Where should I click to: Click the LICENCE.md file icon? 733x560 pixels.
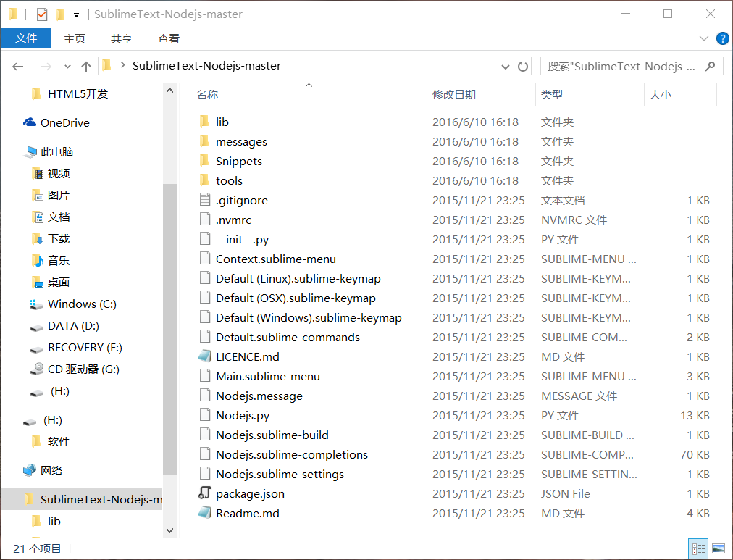[x=205, y=356]
